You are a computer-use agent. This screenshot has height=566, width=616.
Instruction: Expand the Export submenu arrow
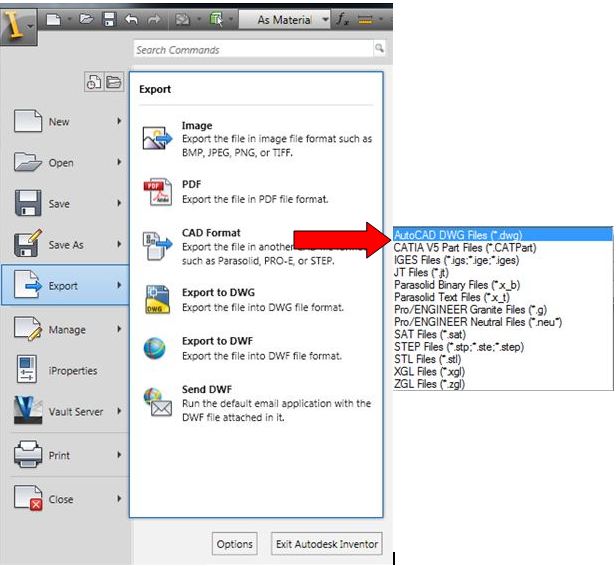[119, 285]
